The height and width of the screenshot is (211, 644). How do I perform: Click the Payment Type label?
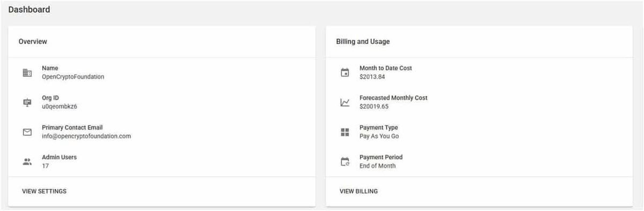(379, 127)
